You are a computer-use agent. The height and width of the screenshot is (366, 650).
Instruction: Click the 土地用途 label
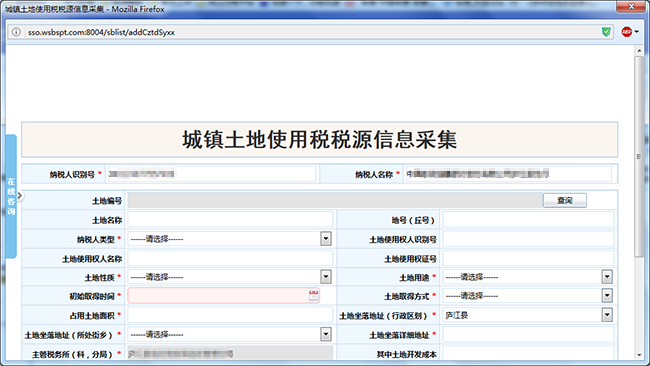(x=414, y=277)
